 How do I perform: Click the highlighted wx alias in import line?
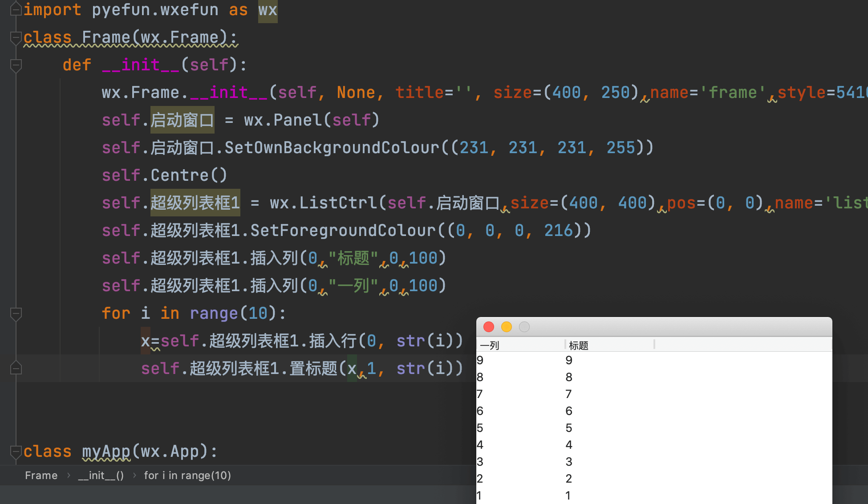click(x=268, y=10)
